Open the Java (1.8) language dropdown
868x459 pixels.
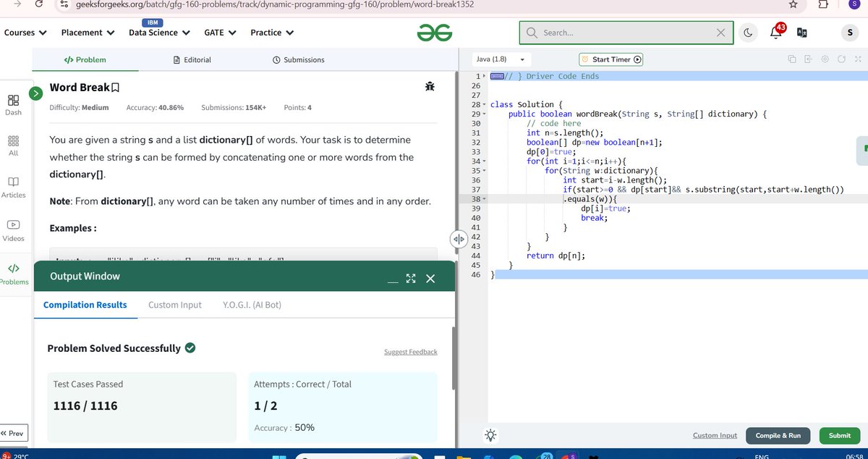tap(501, 59)
